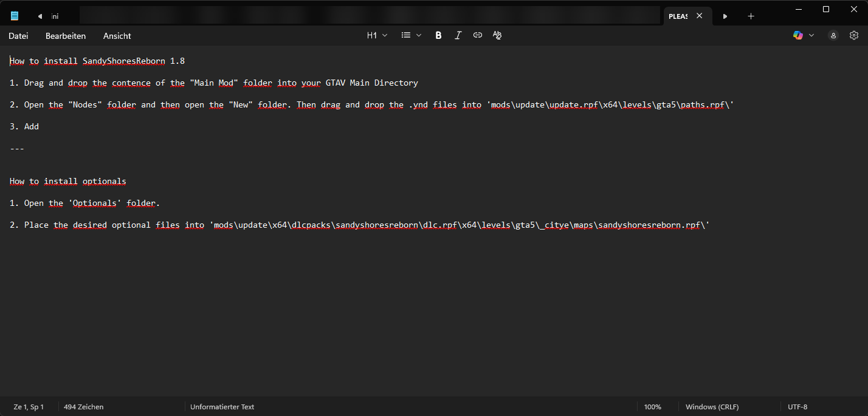Open the Datei menu
The width and height of the screenshot is (868, 416).
[18, 36]
